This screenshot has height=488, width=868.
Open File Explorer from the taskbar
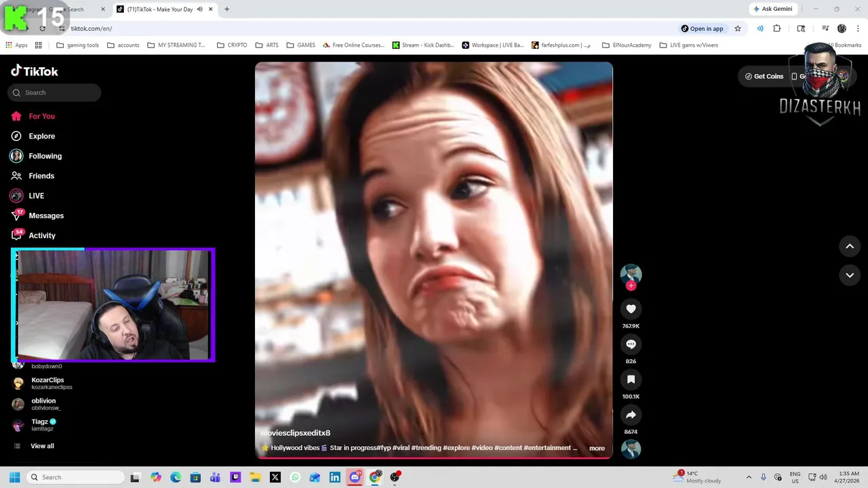[255, 477]
